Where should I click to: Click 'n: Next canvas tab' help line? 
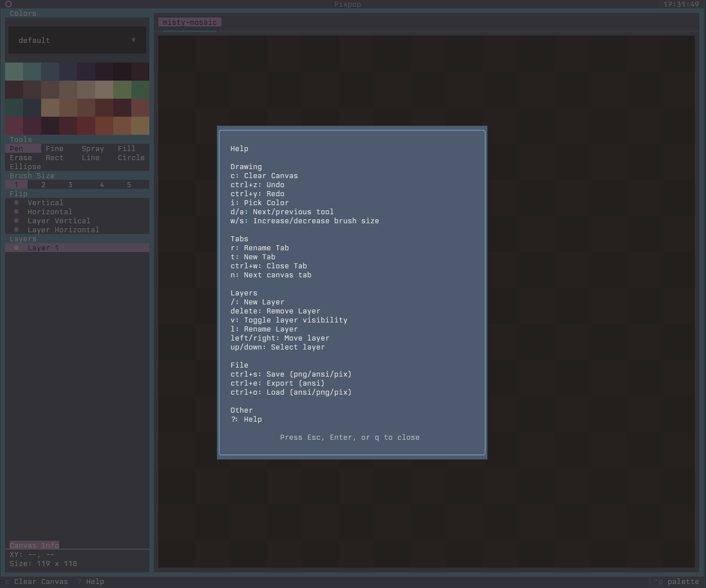(x=271, y=275)
